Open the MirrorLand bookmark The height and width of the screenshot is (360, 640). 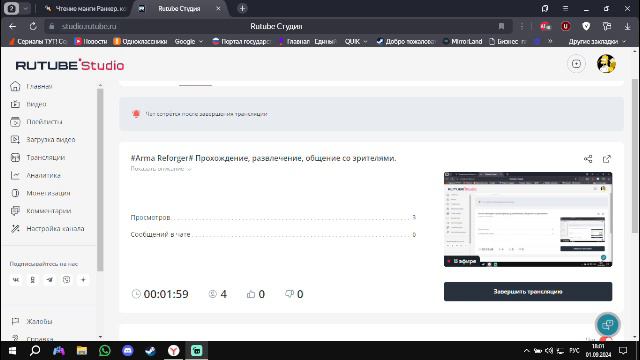pyautogui.click(x=462, y=41)
